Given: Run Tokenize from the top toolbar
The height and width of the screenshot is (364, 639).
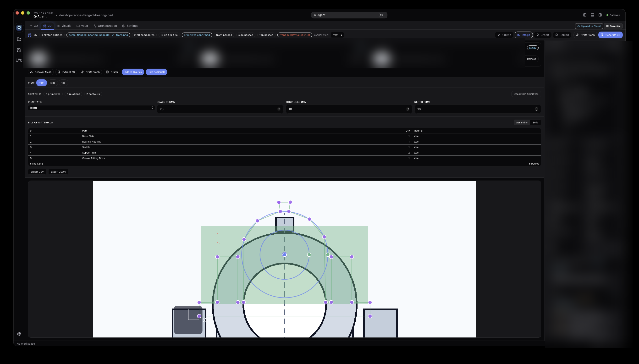Looking at the screenshot, I should (613, 26).
